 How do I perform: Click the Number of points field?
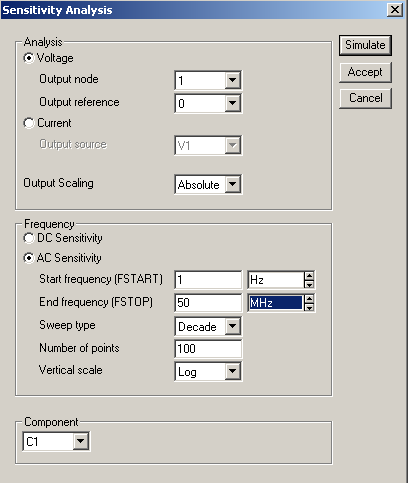(x=208, y=349)
